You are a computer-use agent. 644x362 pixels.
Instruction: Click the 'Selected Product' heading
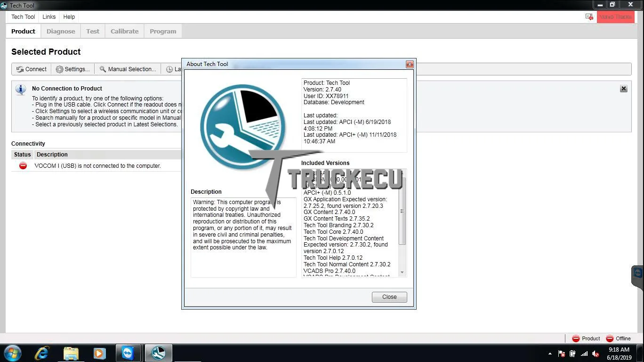point(46,52)
